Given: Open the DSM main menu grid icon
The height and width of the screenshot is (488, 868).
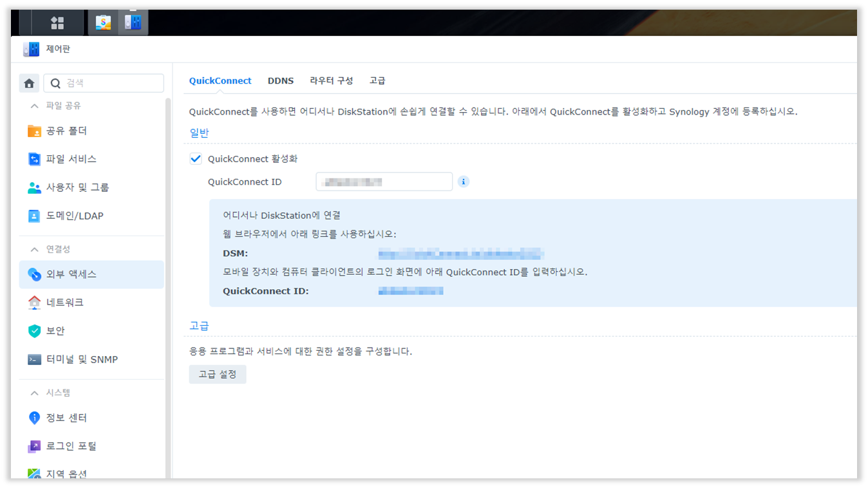Looking at the screenshot, I should coord(57,23).
